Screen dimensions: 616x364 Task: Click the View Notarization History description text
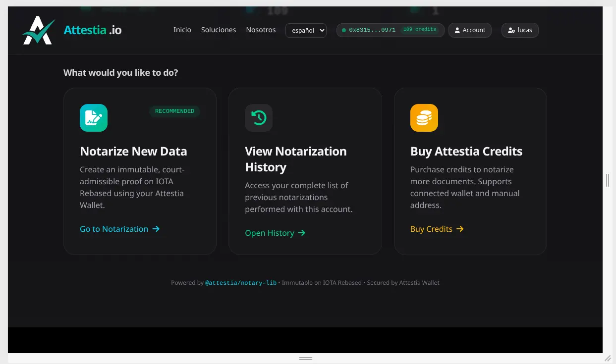(299, 197)
